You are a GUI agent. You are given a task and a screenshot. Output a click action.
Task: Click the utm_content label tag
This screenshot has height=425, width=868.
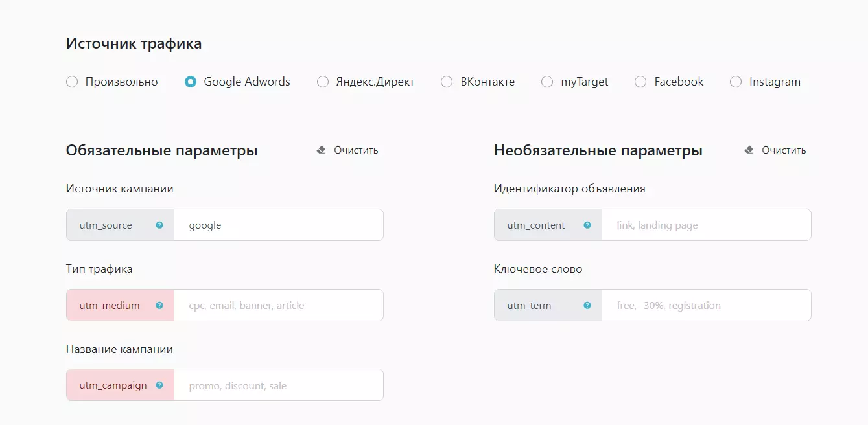pyautogui.click(x=548, y=225)
